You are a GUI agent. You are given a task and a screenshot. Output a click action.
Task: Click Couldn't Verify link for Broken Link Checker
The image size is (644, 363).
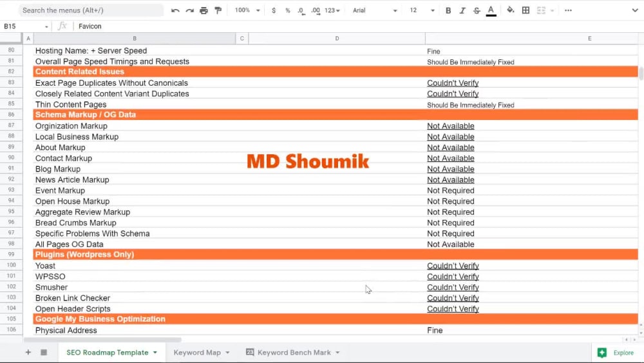453,298
